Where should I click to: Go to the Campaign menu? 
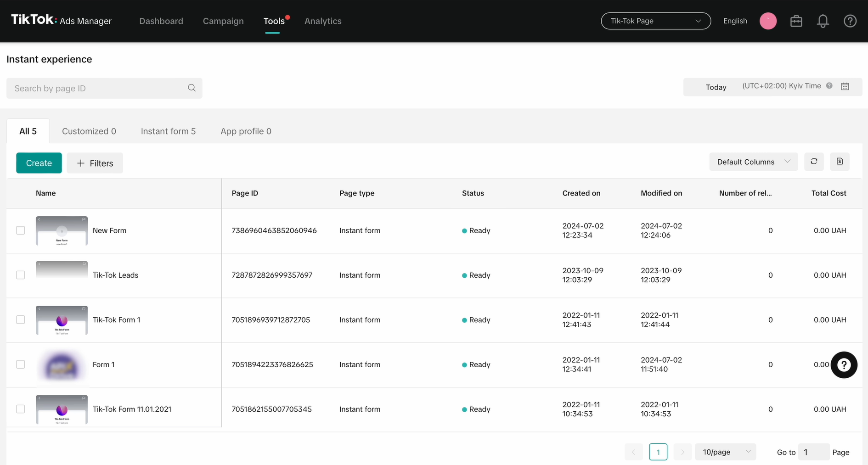click(223, 21)
